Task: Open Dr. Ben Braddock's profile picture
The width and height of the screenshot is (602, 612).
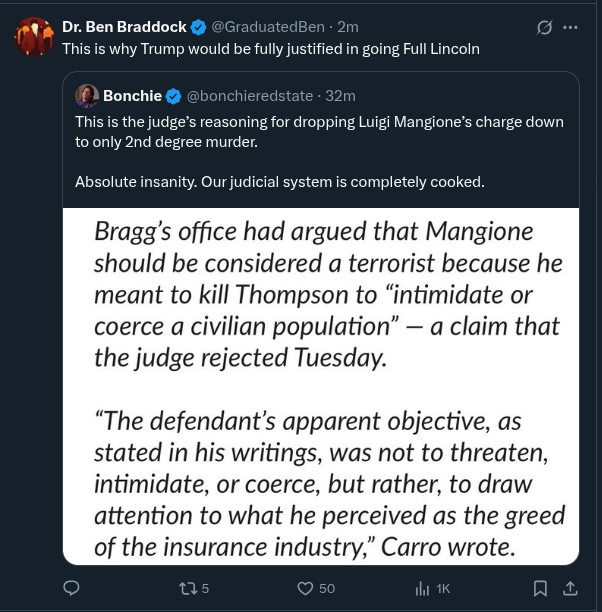Action: click(34, 37)
